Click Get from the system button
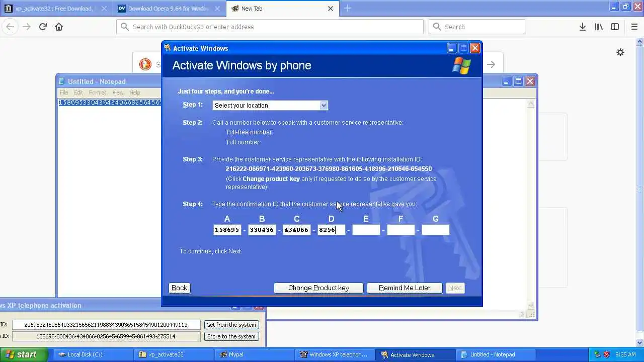This screenshot has height=362, width=644. [x=231, y=325]
